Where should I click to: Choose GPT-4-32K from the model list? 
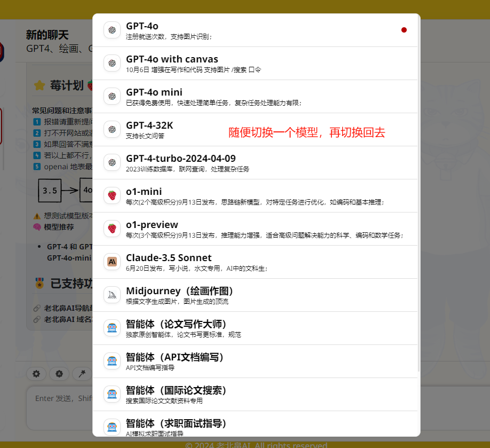149,125
